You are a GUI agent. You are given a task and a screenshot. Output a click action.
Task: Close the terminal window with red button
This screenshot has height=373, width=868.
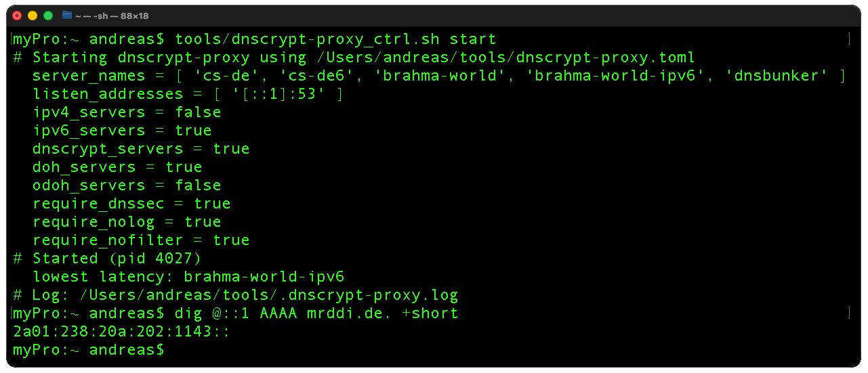pos(17,15)
